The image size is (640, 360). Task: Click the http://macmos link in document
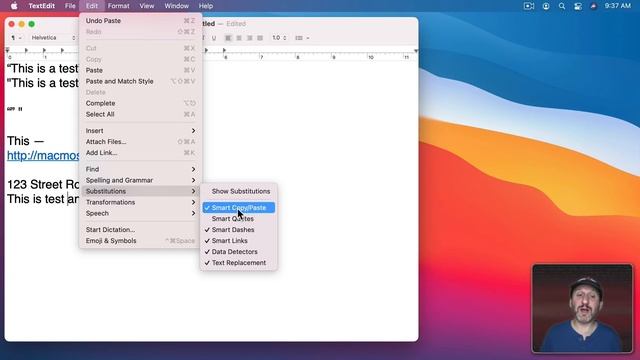tap(43, 156)
